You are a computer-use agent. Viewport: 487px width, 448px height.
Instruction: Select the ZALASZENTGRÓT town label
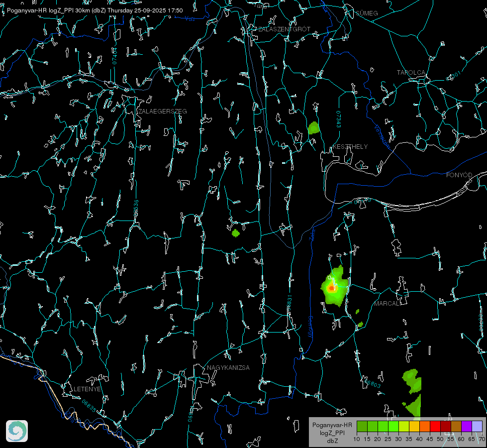click(284, 29)
